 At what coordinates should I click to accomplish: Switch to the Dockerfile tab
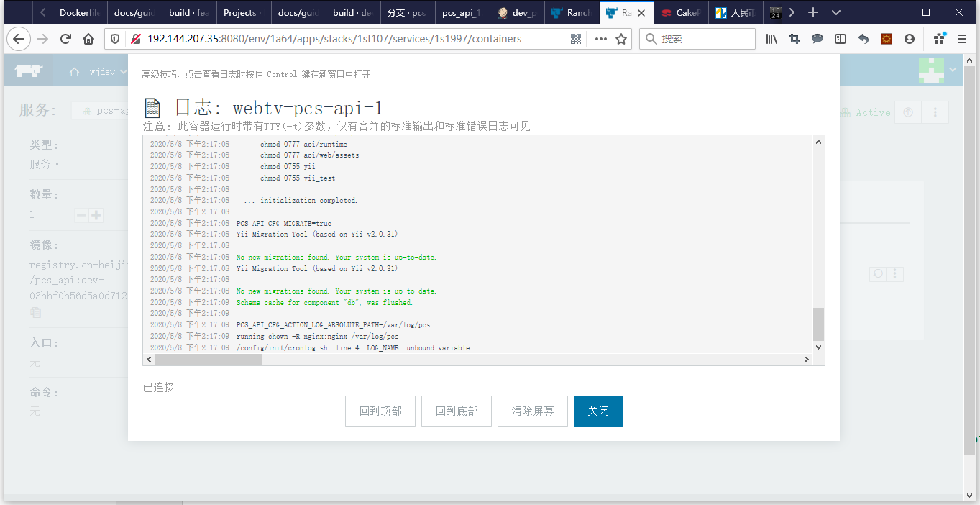click(79, 13)
